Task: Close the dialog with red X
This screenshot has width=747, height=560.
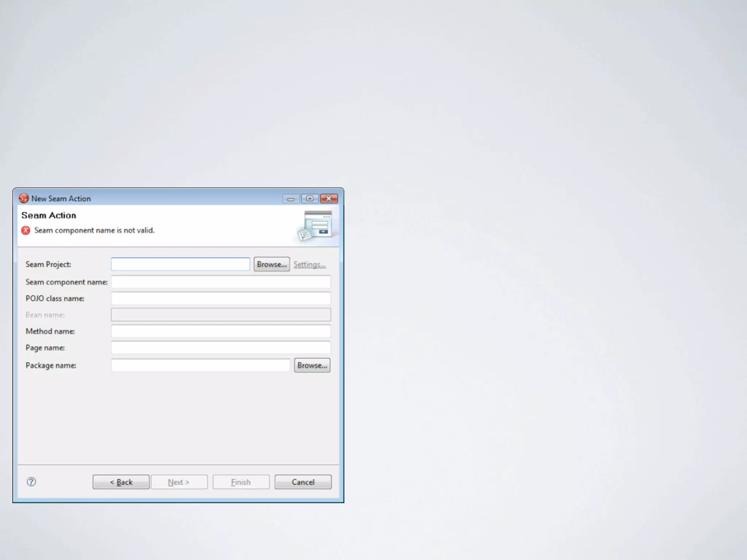Action: pyautogui.click(x=329, y=199)
